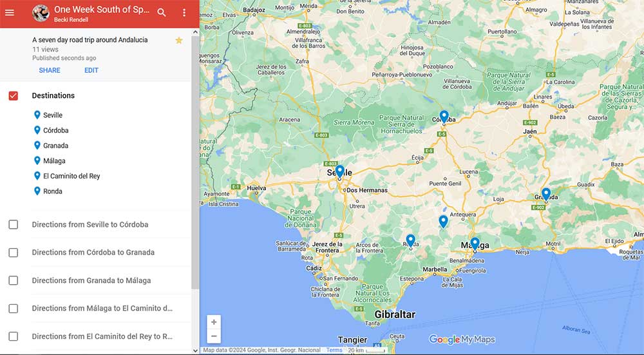Click the Destinations layer title

pyautogui.click(x=53, y=95)
